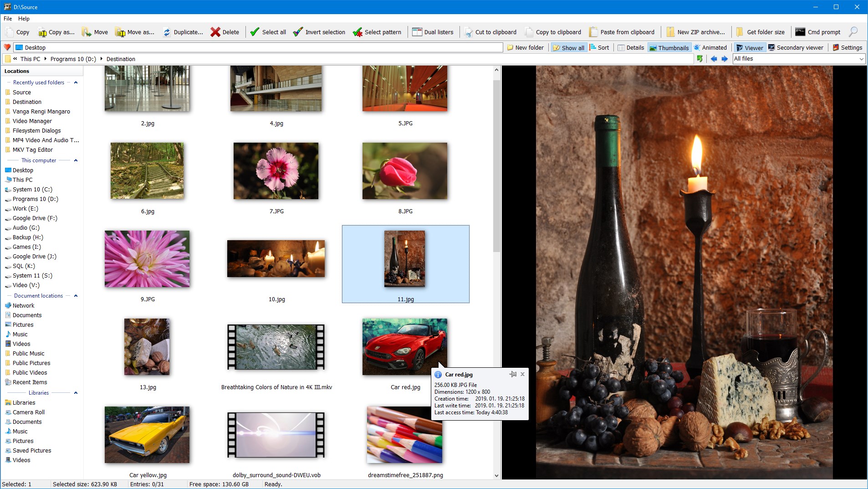Click the Select all checkmark icon
The height and width of the screenshot is (489, 868).
(255, 32)
